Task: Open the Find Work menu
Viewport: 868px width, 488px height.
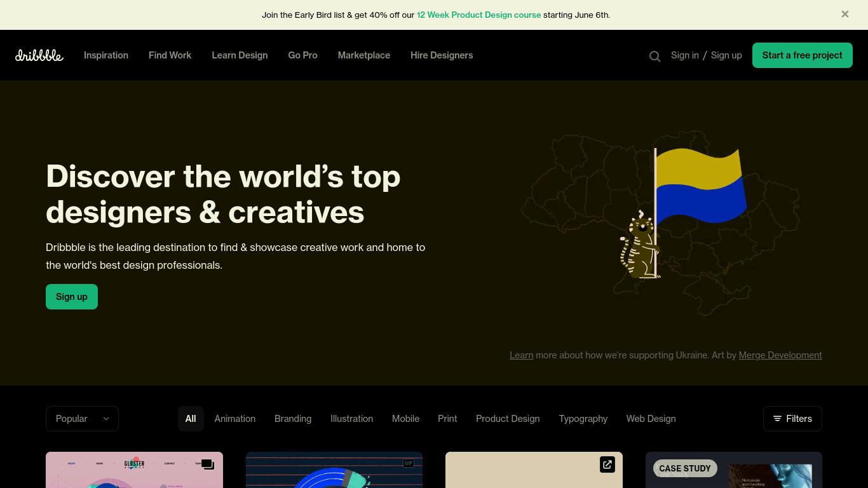Action: click(x=170, y=55)
